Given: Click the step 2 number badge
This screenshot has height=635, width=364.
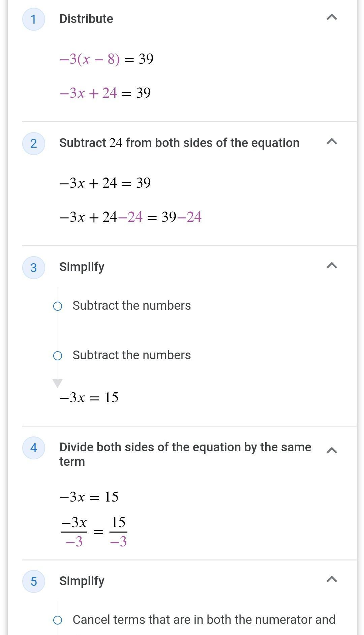Looking at the screenshot, I should pos(33,144).
